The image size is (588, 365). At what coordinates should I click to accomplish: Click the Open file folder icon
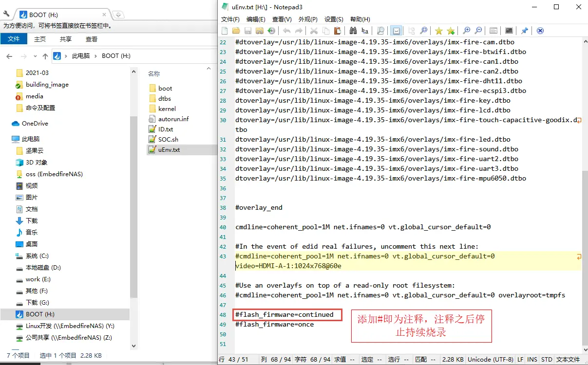[x=236, y=31]
